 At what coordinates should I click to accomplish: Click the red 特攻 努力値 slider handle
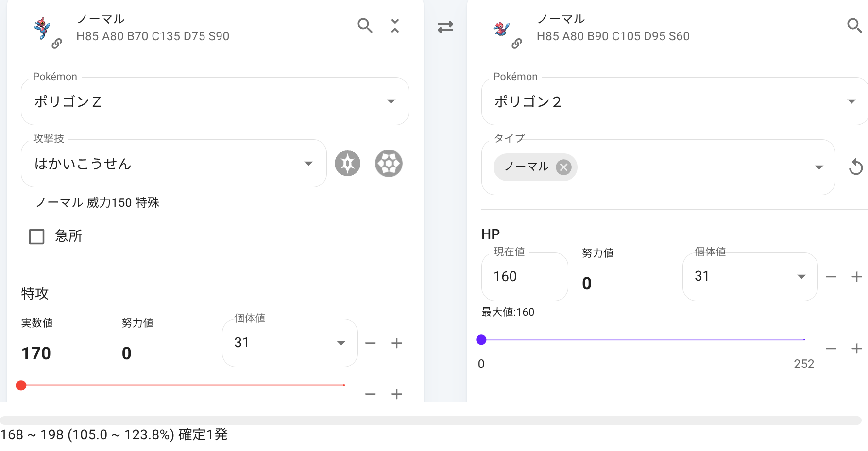tap(21, 385)
